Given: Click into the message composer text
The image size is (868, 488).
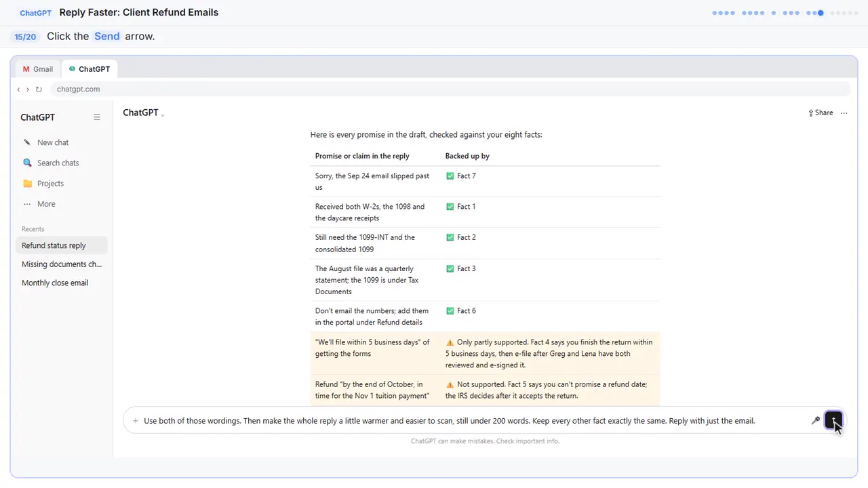Looking at the screenshot, I should [449, 421].
